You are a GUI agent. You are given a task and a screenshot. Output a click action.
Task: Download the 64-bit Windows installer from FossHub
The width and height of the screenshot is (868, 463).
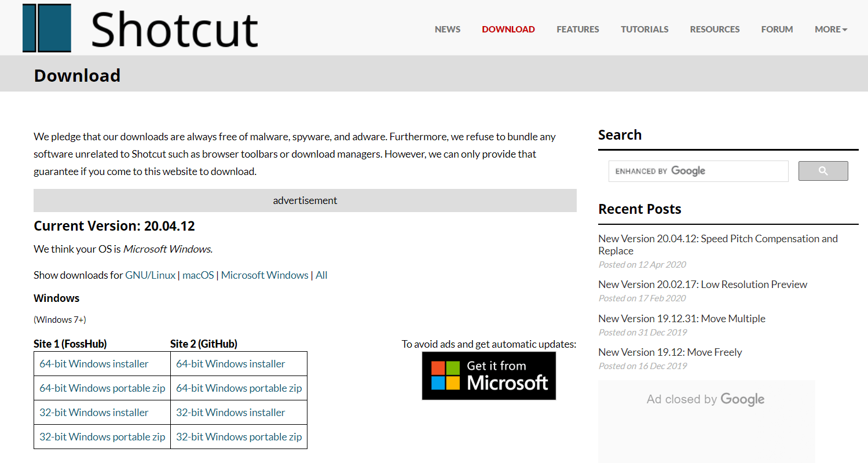[x=93, y=363]
